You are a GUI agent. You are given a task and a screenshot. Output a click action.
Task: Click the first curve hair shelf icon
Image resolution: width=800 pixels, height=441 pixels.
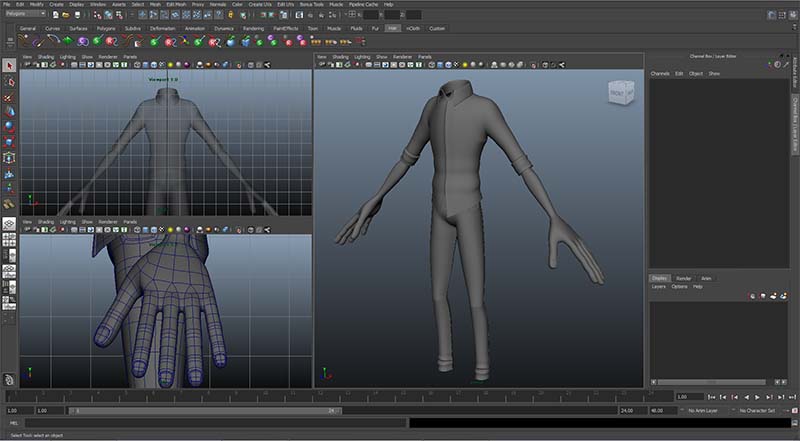pyautogui.click(x=23, y=40)
